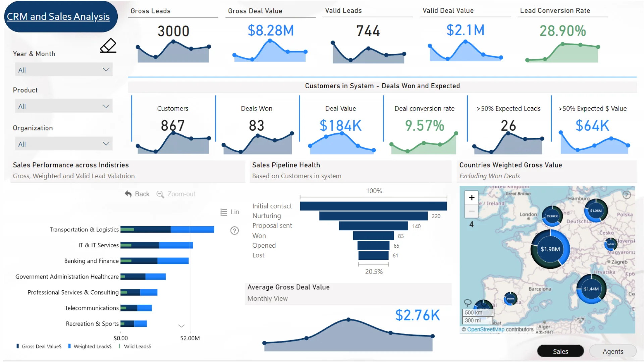Click the Government Administration Healthcare bar
Viewport: 644px width, 362px height.
tap(143, 277)
